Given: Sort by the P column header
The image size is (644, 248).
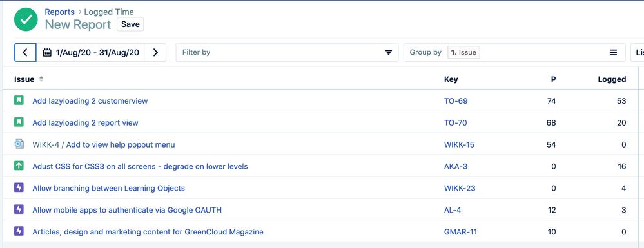Looking at the screenshot, I should coord(553,79).
